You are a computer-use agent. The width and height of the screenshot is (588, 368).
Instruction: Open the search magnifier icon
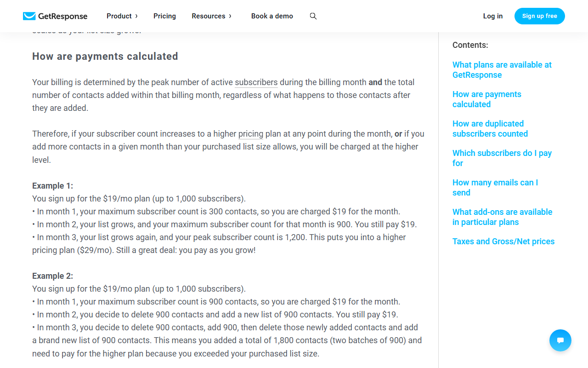click(x=313, y=16)
